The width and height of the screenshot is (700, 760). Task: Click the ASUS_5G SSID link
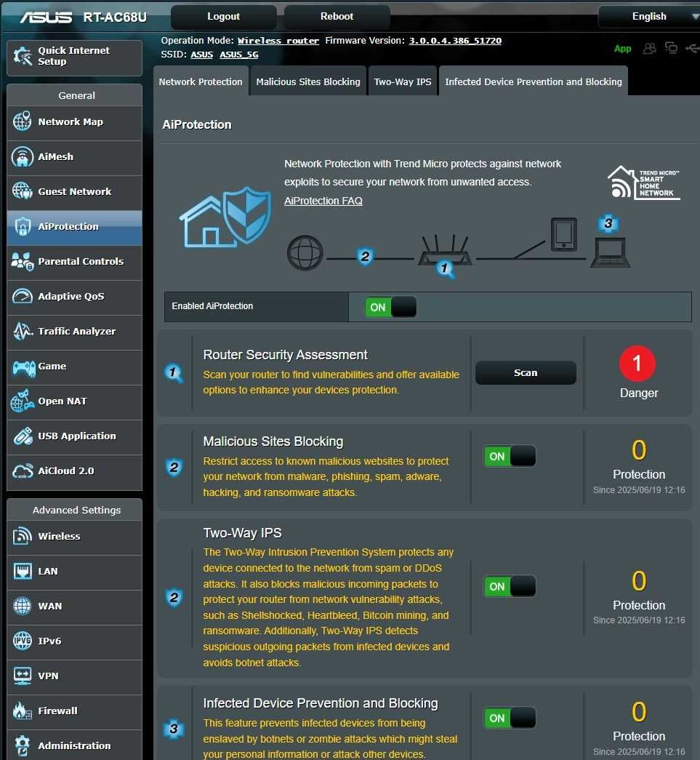coord(239,55)
